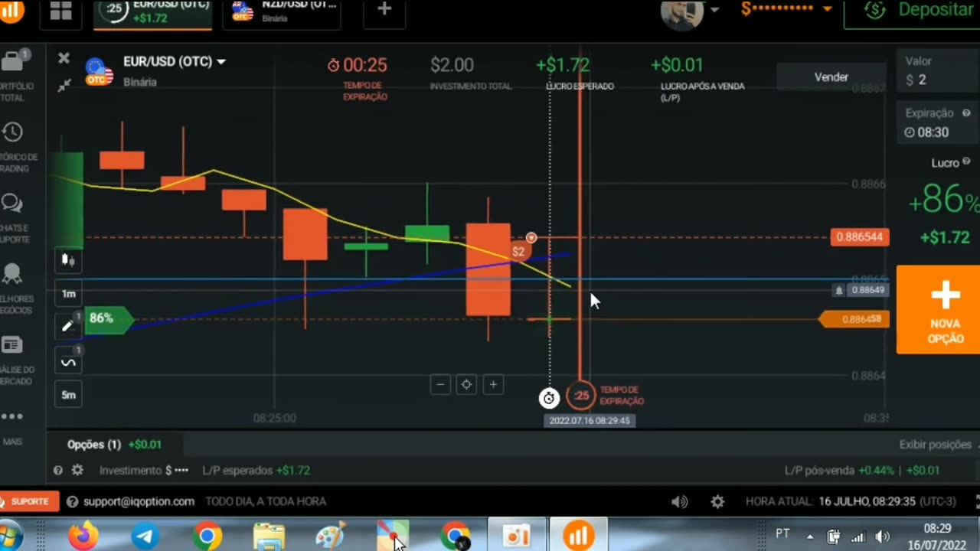Center chart with crosshair button

(x=466, y=385)
